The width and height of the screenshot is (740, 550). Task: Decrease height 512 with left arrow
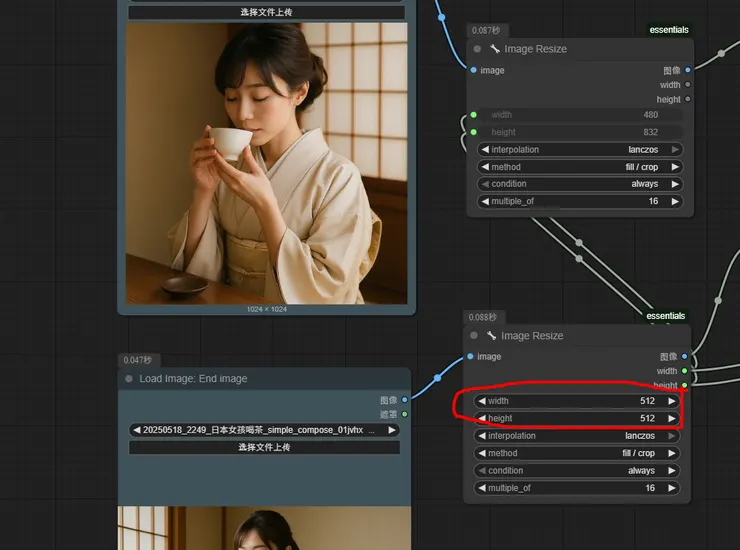pos(481,418)
